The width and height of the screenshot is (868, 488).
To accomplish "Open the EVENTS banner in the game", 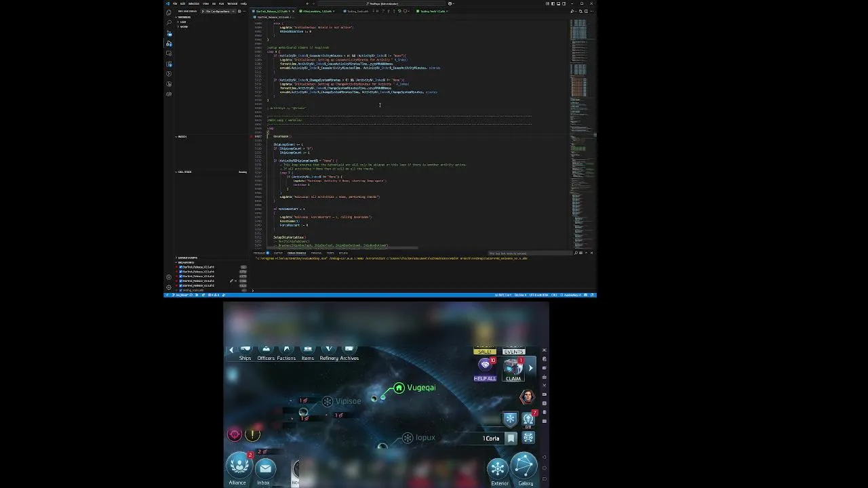I will click(x=513, y=351).
